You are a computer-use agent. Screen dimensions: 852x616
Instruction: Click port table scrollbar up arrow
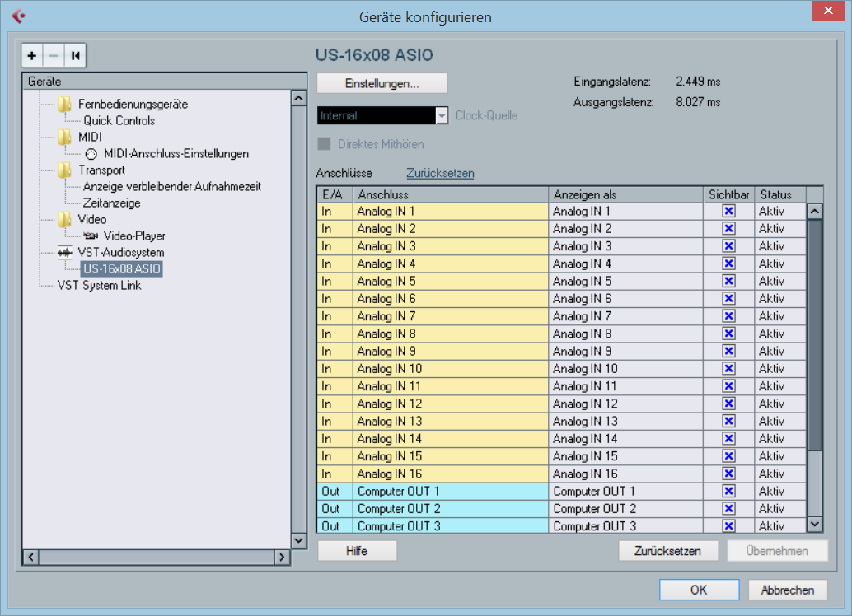tap(814, 212)
